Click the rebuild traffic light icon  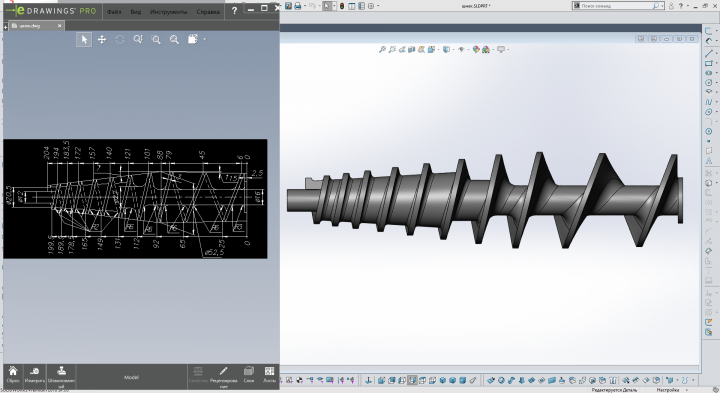tap(342, 6)
